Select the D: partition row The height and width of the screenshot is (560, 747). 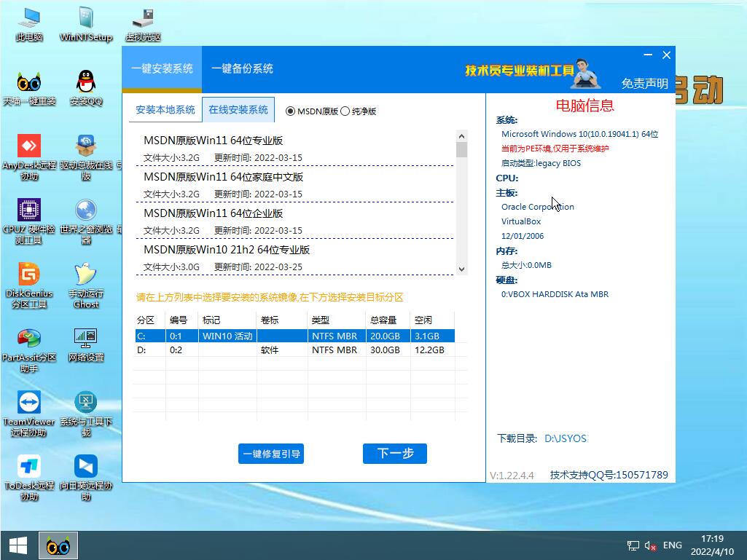[294, 350]
